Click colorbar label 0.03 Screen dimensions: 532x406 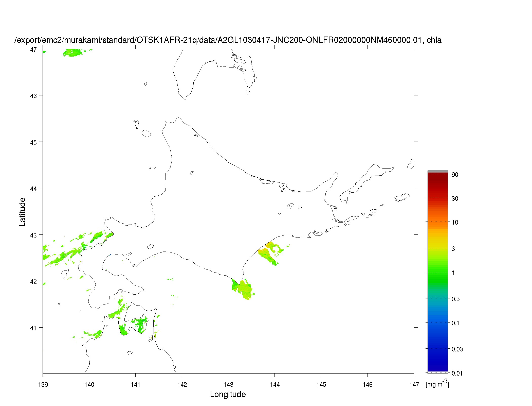457,349
